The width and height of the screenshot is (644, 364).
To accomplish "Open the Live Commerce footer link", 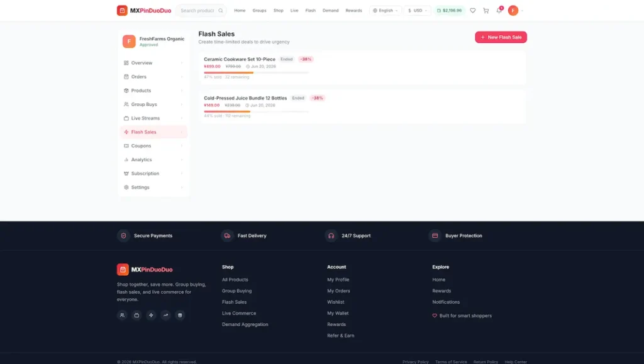I will click(239, 313).
